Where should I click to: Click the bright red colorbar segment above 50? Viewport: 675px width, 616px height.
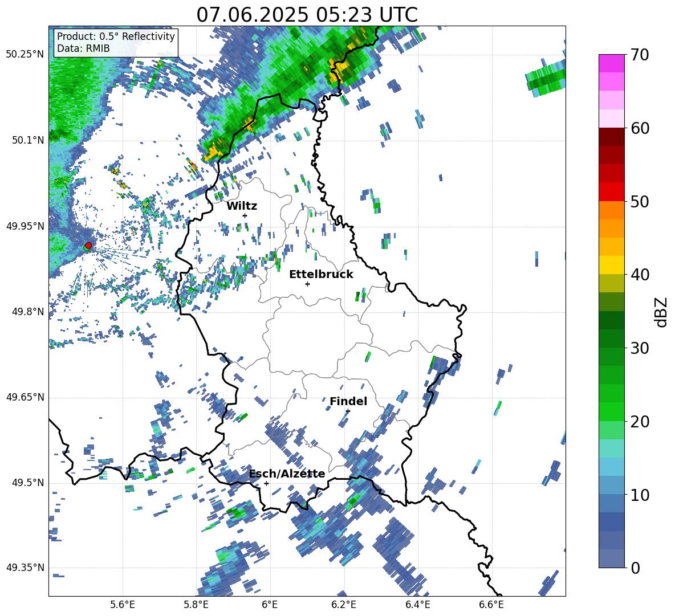point(611,192)
